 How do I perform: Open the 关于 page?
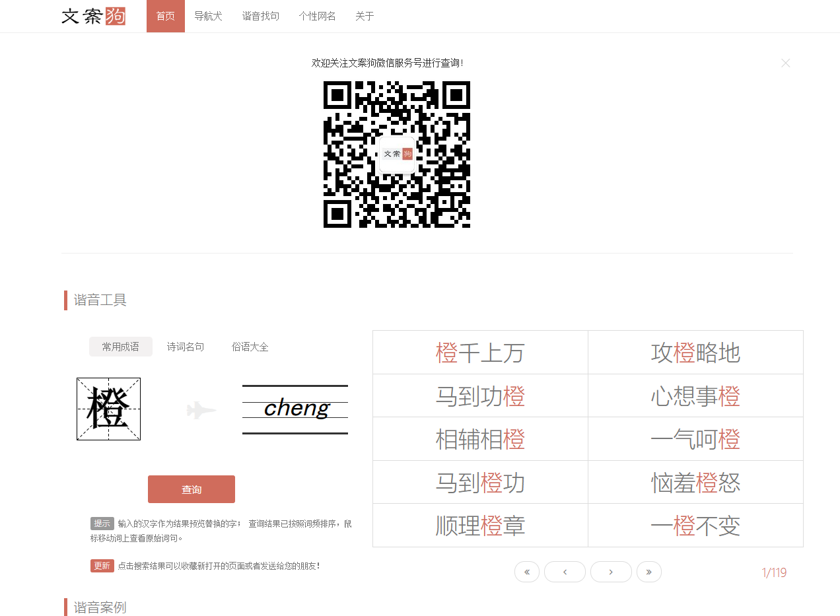(x=365, y=16)
